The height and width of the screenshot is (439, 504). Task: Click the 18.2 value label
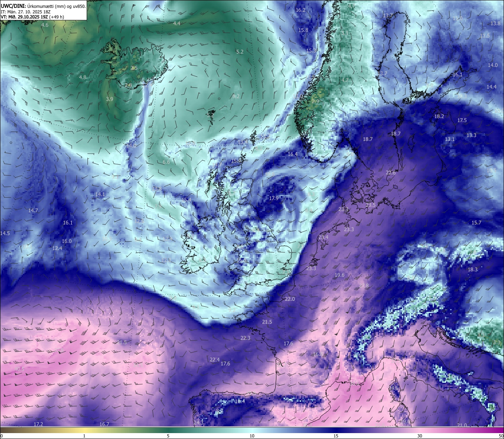point(439,117)
